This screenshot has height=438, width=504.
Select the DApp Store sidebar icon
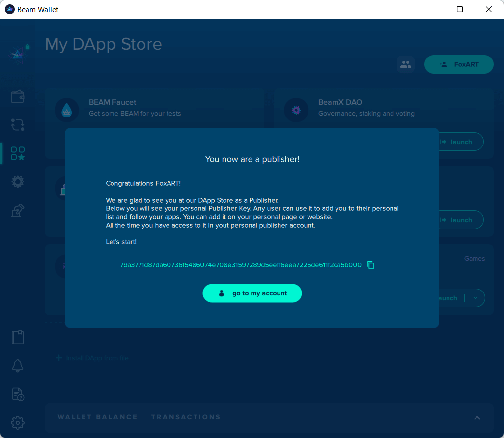click(18, 153)
